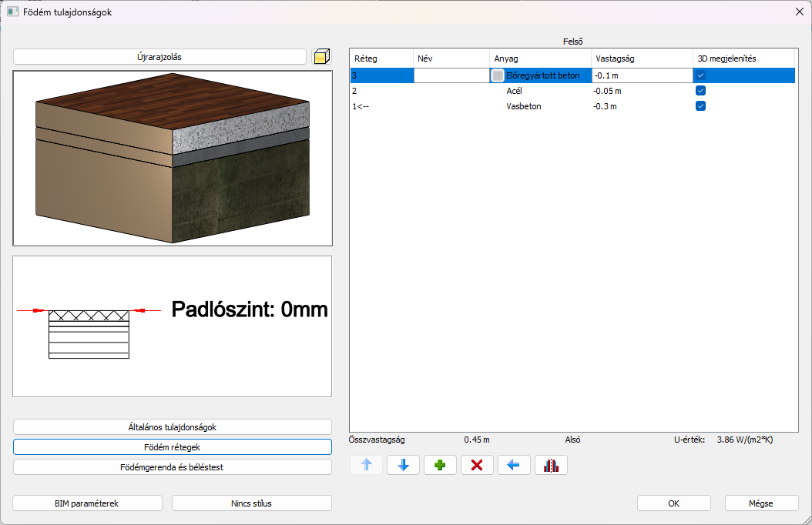Move selected layer down with blue arrow
This screenshot has width=812, height=525.
coord(403,465)
